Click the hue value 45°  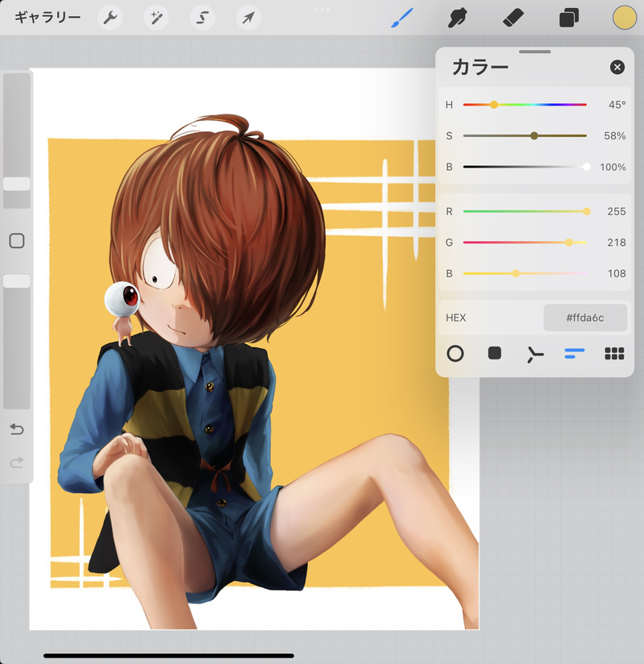[x=617, y=105]
